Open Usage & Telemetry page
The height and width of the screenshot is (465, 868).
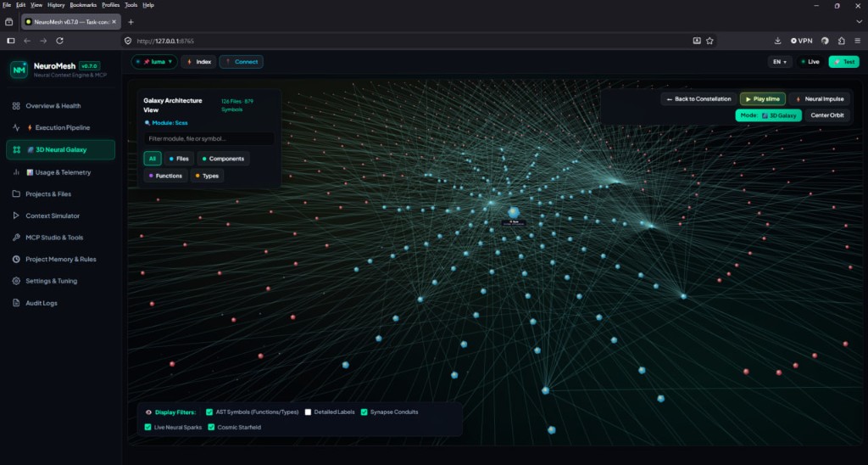pos(61,172)
